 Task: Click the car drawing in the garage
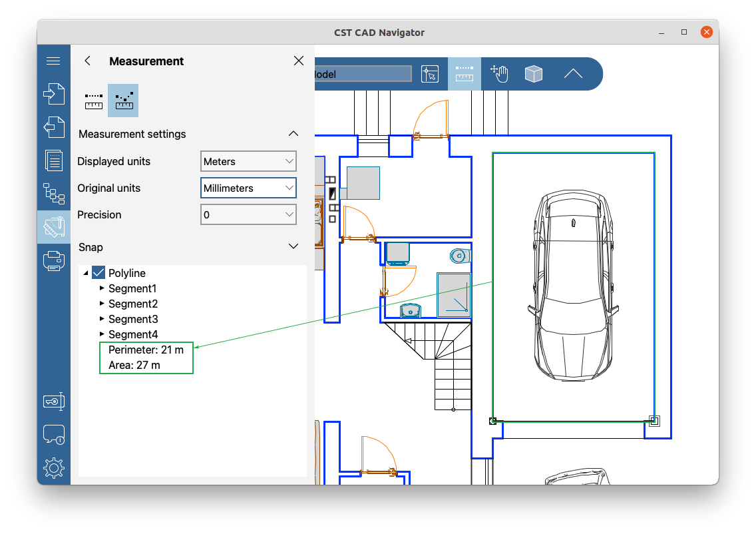[573, 285]
